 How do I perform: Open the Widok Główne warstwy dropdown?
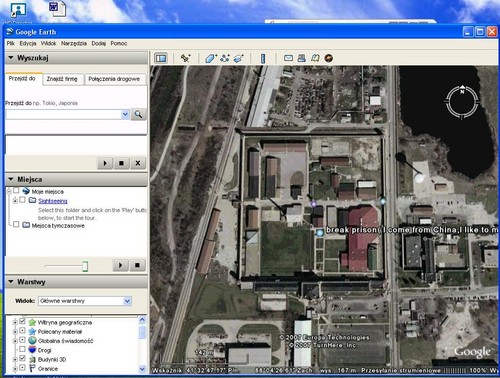(x=85, y=301)
